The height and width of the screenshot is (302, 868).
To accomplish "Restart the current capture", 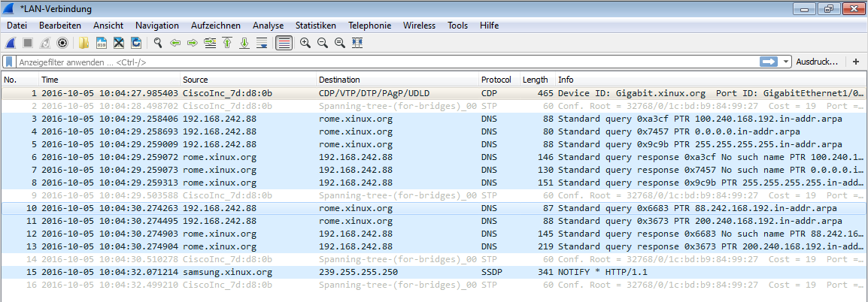I will coord(45,43).
